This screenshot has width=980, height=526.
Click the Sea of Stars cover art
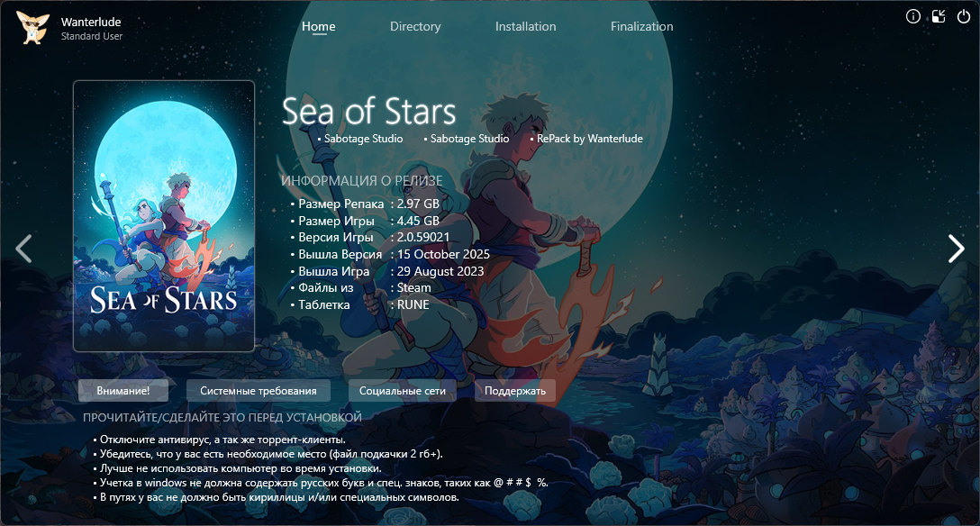click(164, 216)
